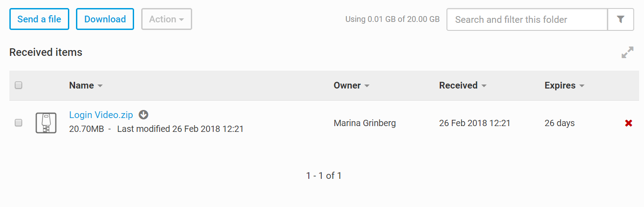Click the storage usage text
The height and width of the screenshot is (207, 644).
(x=392, y=20)
